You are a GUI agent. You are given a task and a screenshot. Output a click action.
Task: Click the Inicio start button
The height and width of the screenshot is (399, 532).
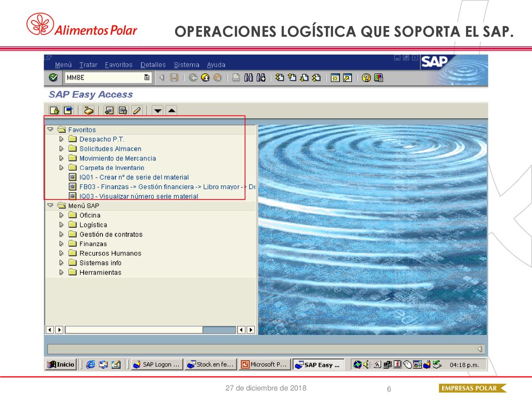point(61,364)
